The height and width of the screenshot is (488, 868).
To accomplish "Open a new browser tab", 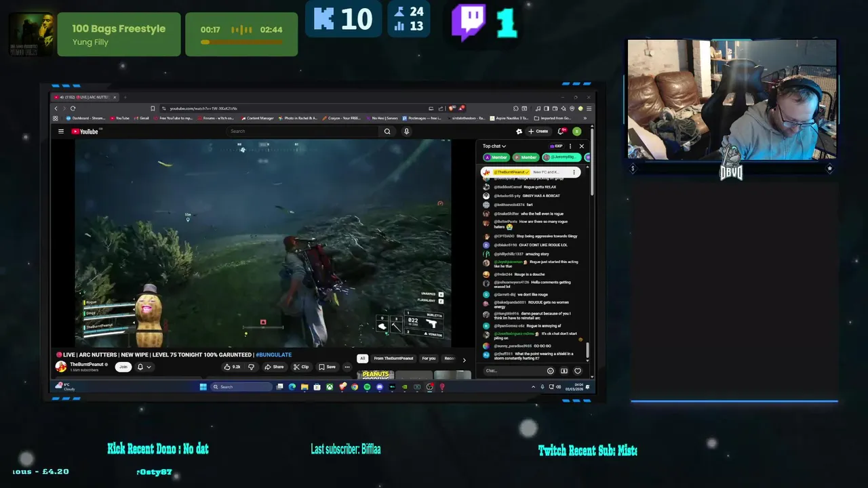I will click(125, 97).
